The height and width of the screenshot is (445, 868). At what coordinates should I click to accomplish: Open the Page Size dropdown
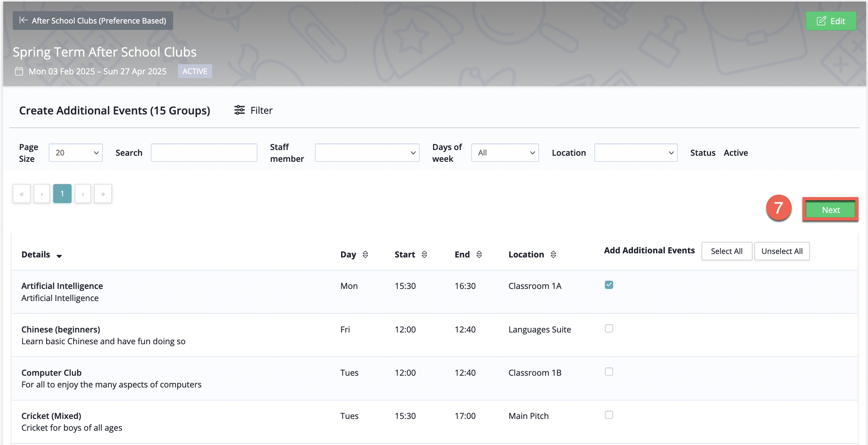click(x=75, y=153)
